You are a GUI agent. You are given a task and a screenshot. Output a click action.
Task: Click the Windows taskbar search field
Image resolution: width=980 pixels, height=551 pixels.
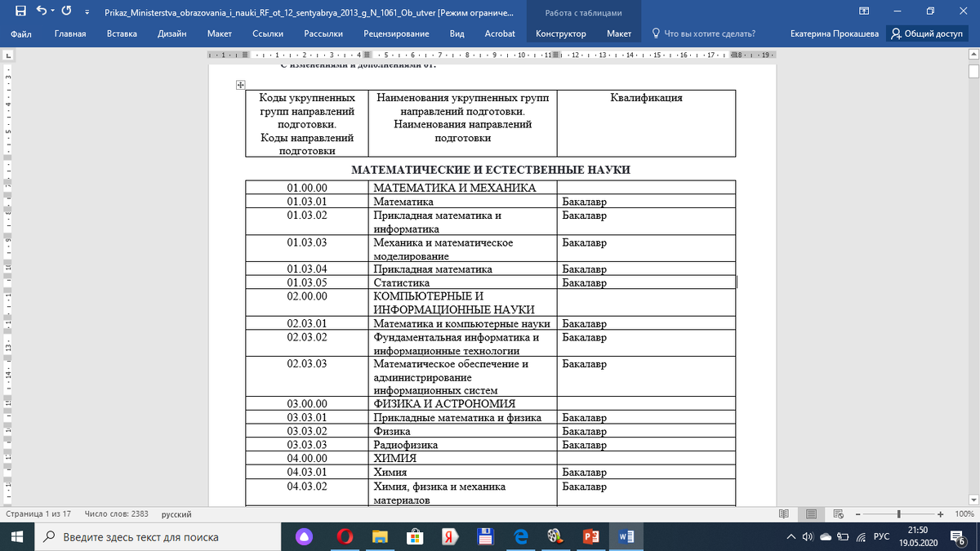(x=157, y=536)
